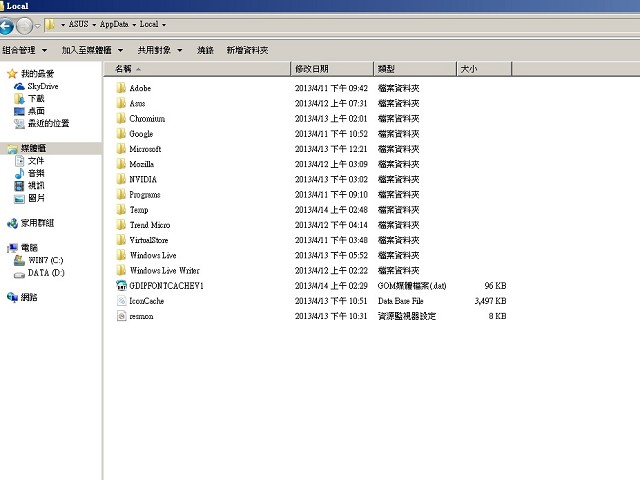Click the 96 KB size value
This screenshot has height=480, width=640.
(495, 286)
